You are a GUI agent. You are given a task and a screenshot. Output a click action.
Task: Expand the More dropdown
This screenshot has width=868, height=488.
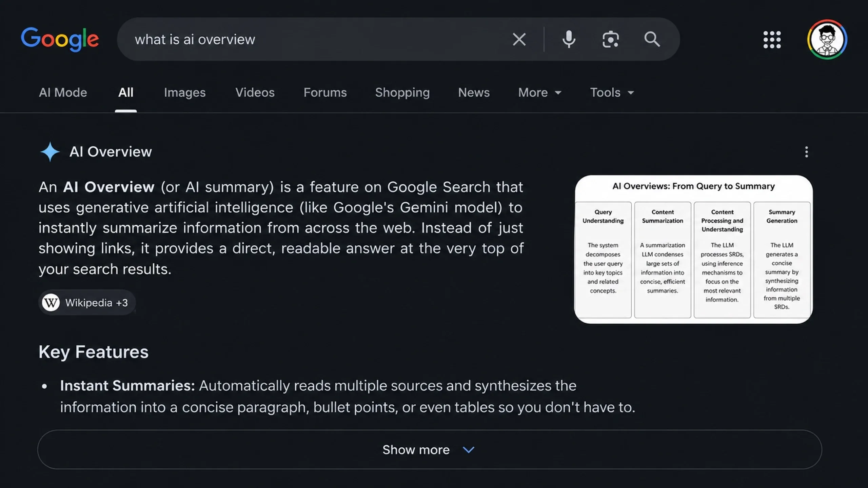coord(539,93)
